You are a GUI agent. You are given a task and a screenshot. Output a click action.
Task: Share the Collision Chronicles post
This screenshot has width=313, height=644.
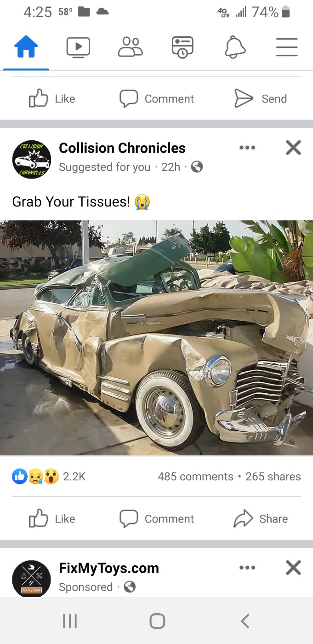261,519
